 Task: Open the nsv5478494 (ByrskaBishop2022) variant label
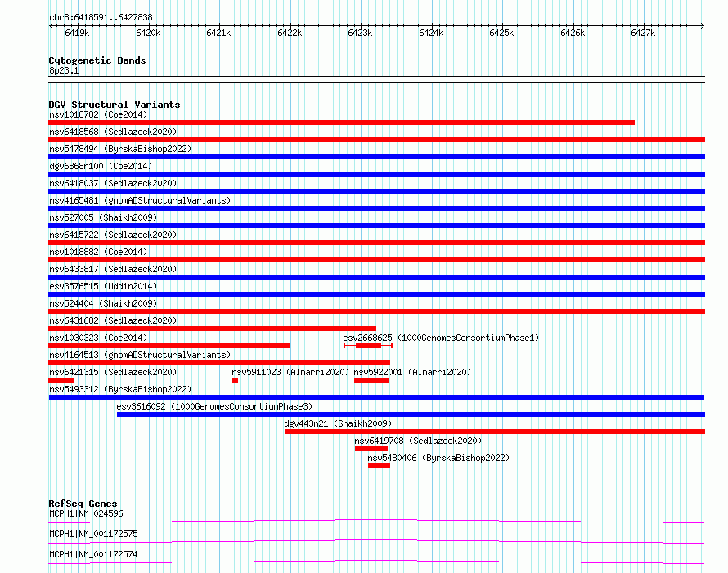pyautogui.click(x=120, y=149)
